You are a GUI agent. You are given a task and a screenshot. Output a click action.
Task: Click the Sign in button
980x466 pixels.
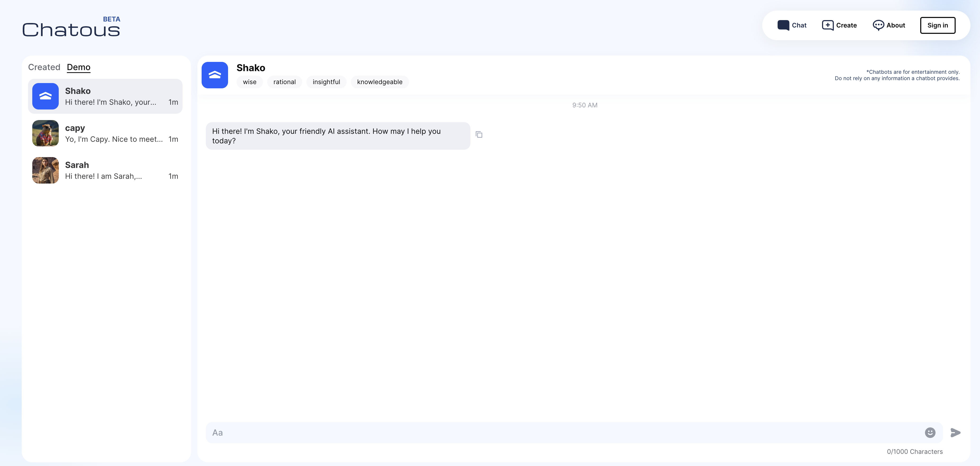[937, 25]
